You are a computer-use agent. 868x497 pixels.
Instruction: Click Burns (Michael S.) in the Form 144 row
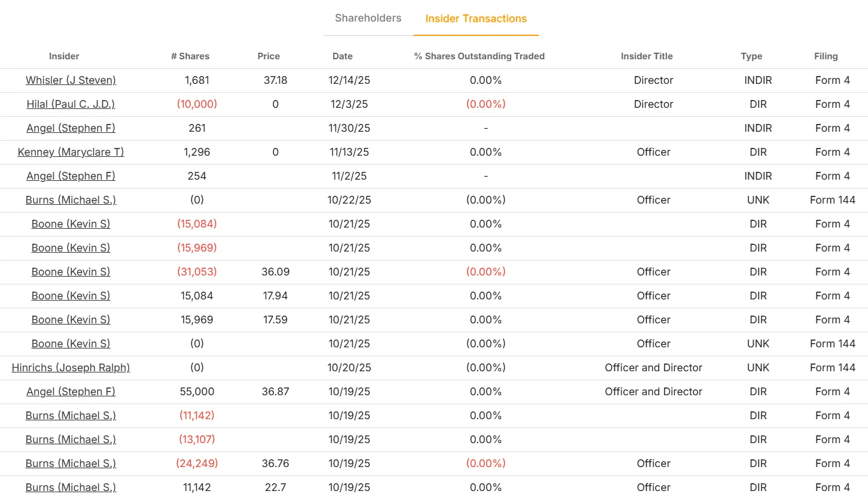point(71,200)
